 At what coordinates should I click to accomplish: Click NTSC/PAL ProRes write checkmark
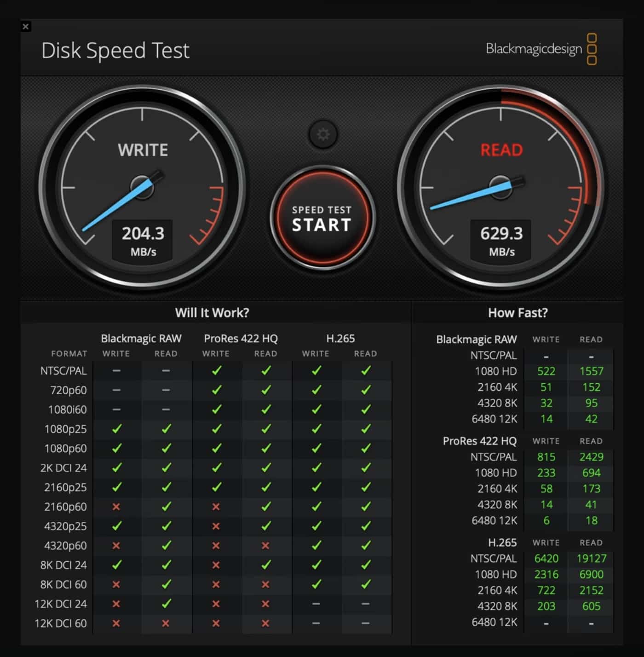[216, 370]
